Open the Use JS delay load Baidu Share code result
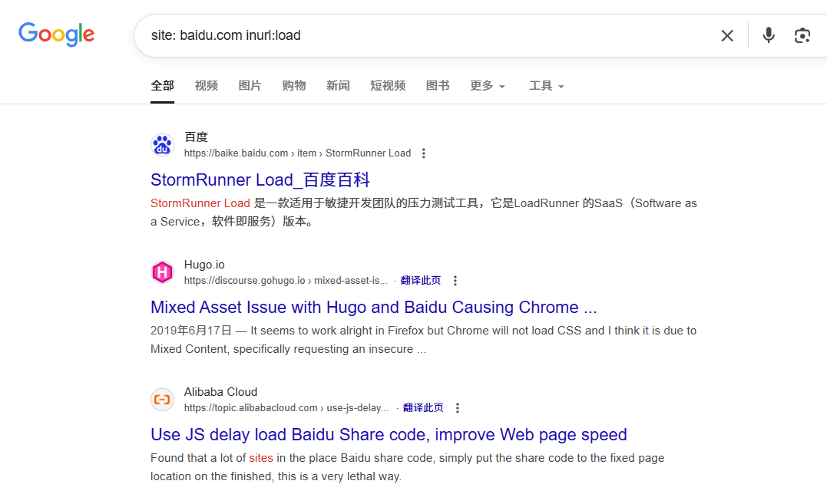This screenshot has height=504, width=827. point(389,435)
